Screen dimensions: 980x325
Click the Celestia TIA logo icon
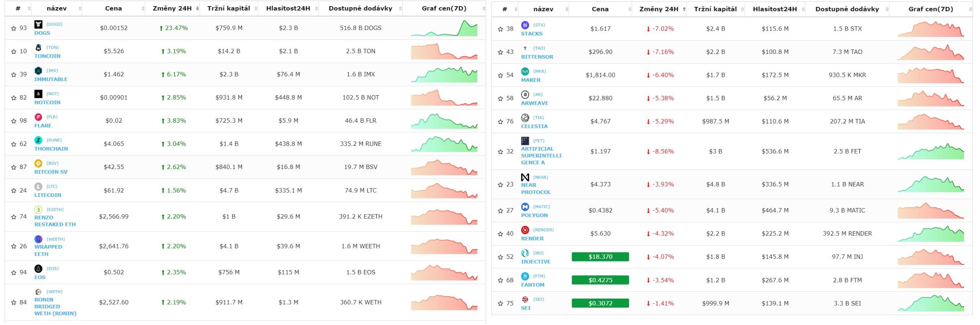pos(525,118)
